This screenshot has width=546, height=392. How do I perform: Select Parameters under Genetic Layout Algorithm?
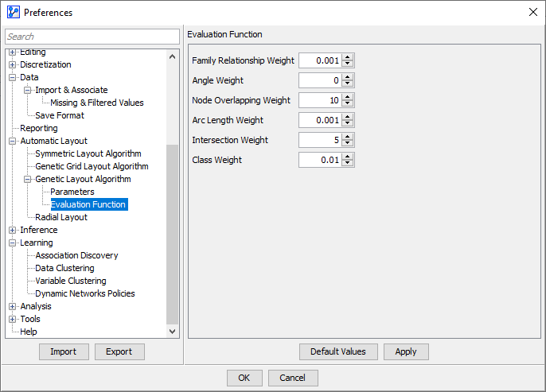click(72, 192)
